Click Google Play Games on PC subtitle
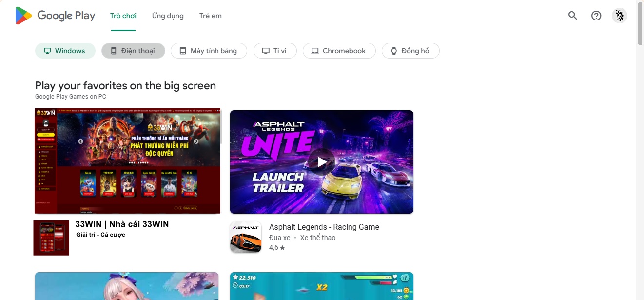 coord(71,97)
